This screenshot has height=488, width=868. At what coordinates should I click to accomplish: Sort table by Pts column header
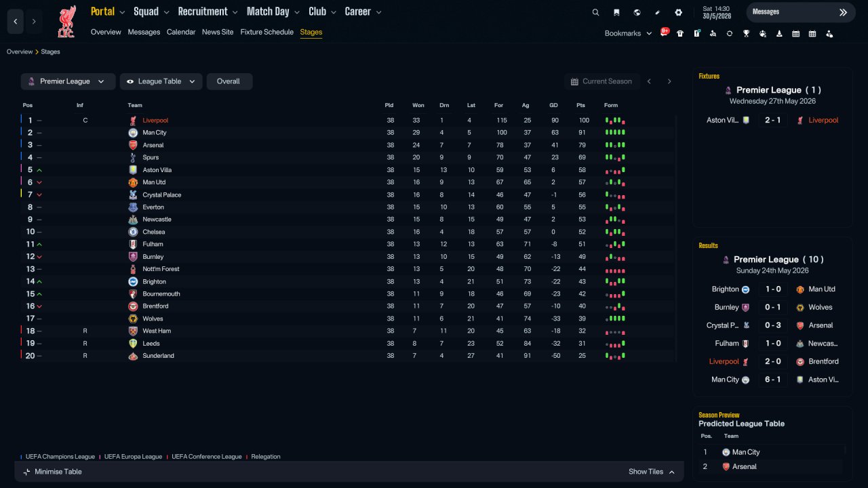coord(580,105)
